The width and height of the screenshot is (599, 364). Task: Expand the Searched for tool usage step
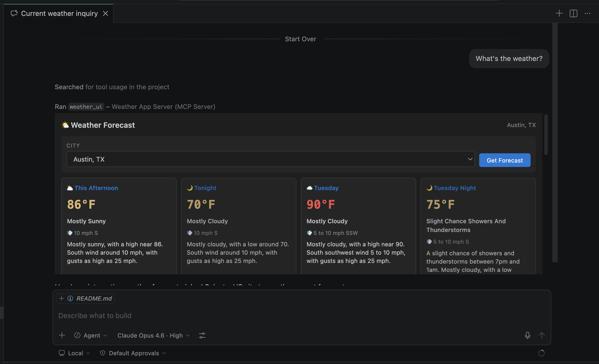tap(112, 87)
